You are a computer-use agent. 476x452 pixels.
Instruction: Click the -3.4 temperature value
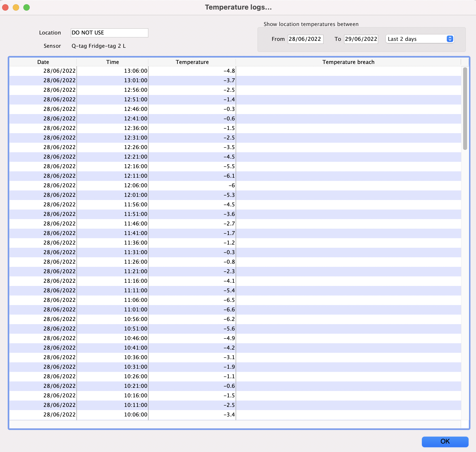[229, 415]
